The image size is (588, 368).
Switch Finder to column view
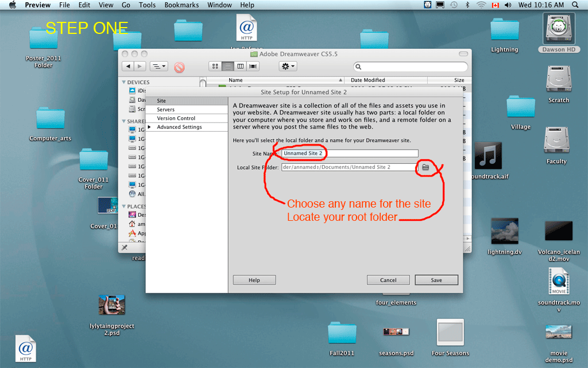pyautogui.click(x=241, y=67)
